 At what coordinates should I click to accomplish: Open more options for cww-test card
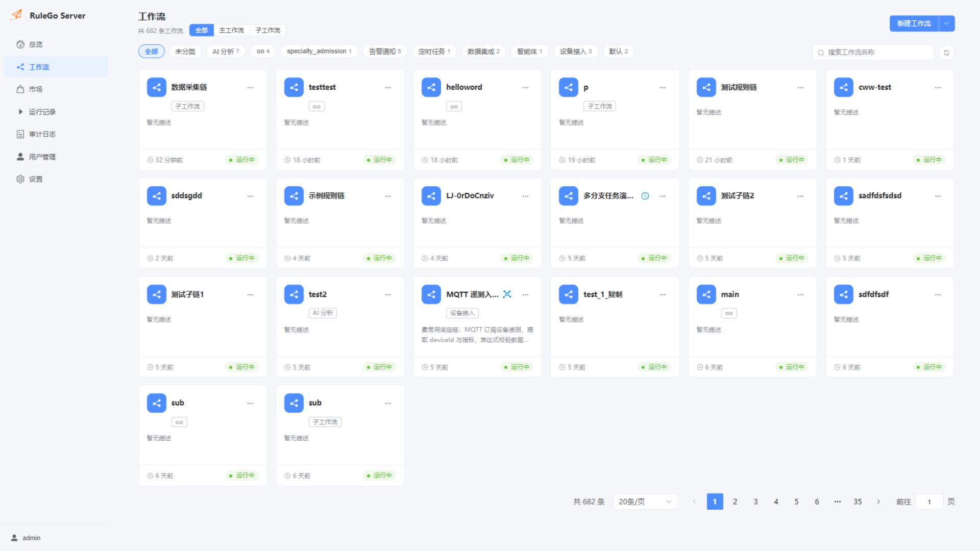tap(938, 88)
